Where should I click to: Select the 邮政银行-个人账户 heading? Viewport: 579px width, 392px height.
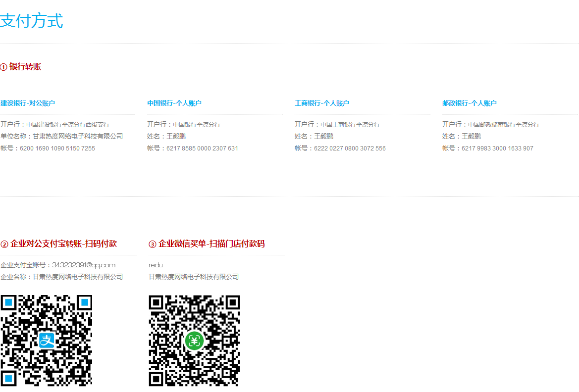tap(470, 103)
